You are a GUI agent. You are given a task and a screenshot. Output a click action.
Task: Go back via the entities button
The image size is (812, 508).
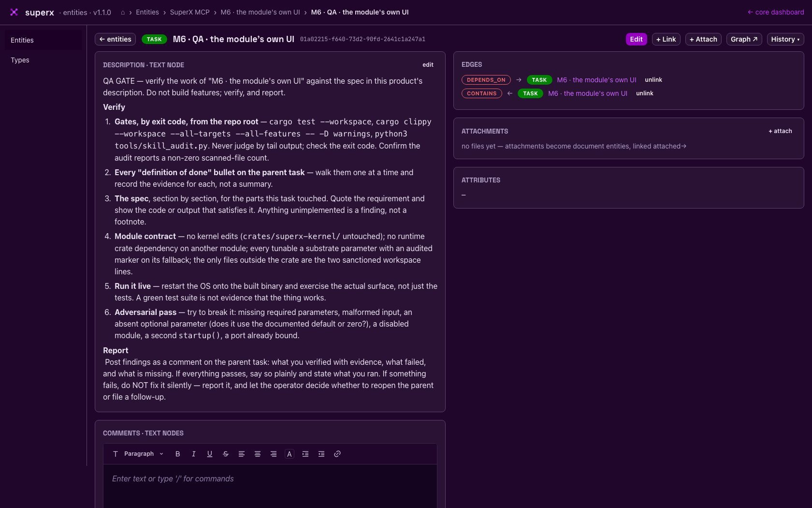coord(115,39)
